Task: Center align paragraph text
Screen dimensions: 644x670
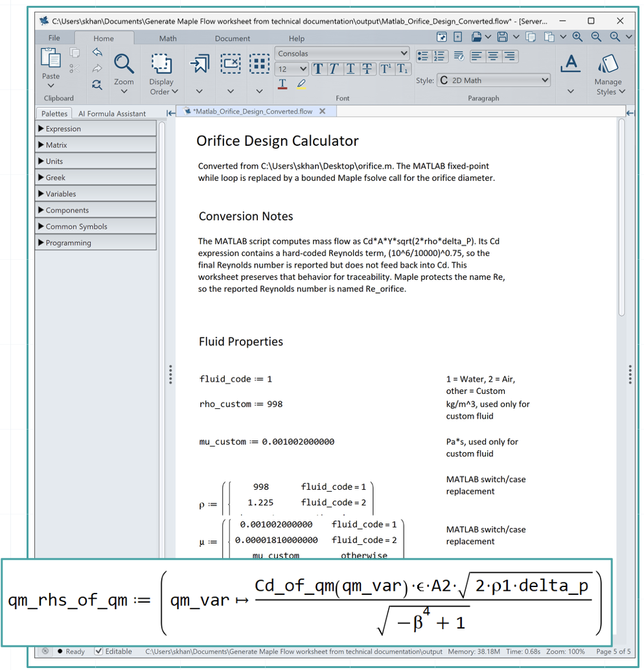Action: [x=493, y=56]
